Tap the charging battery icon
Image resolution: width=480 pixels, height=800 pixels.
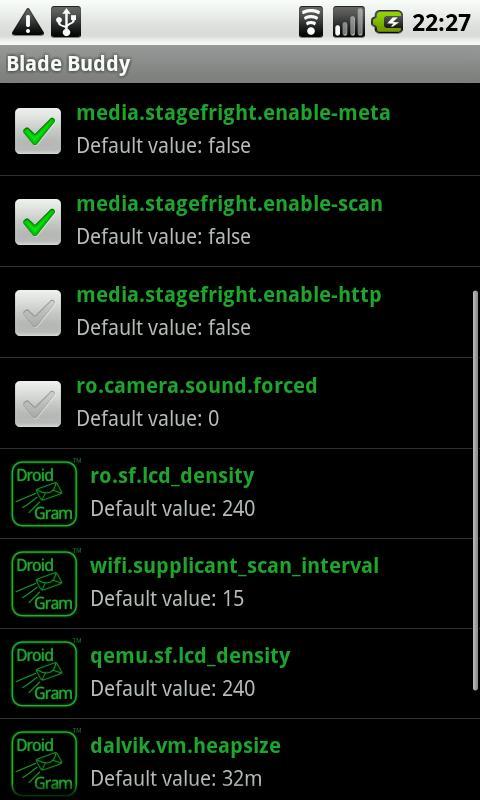tap(387, 22)
